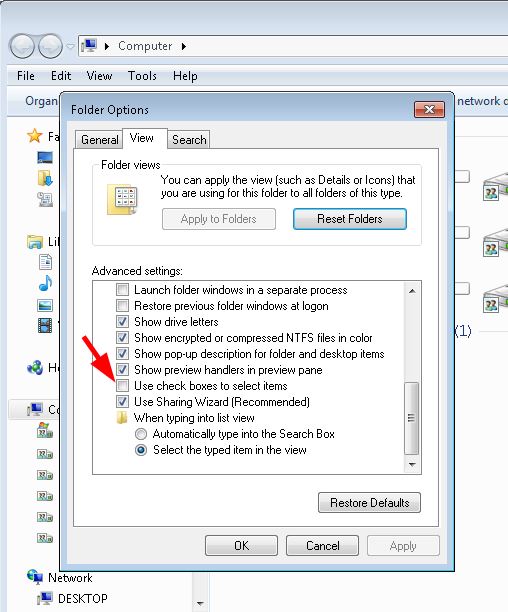Expand the arrow after Computer in address bar
The image size is (508, 612).
coord(184,46)
